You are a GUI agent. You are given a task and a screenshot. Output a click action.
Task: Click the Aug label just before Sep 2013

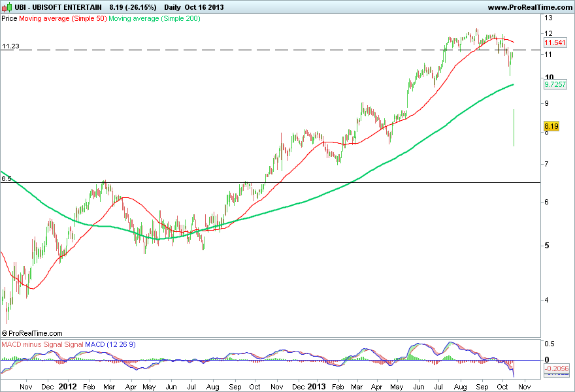point(460,387)
